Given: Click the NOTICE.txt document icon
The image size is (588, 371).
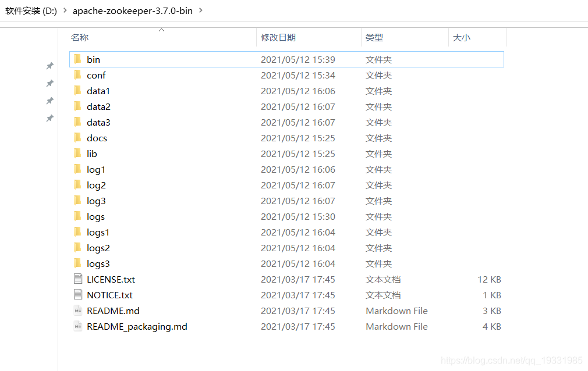Looking at the screenshot, I should (x=78, y=295).
